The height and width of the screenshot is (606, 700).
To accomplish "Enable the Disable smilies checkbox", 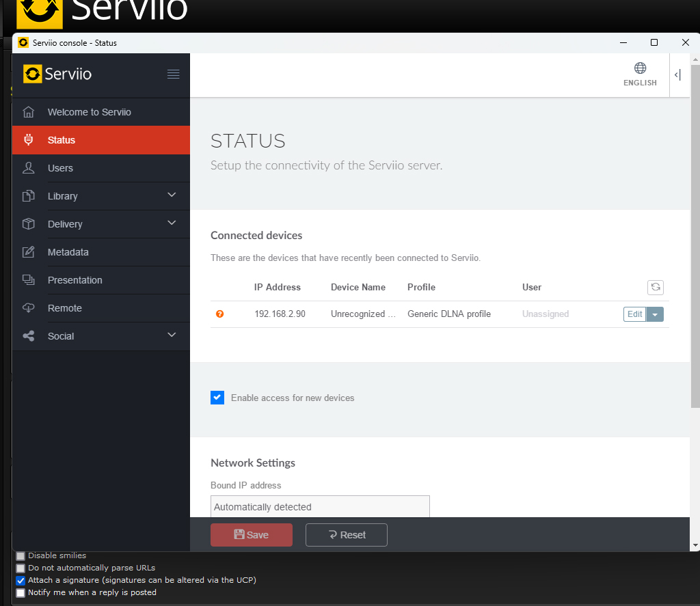I will (21, 556).
